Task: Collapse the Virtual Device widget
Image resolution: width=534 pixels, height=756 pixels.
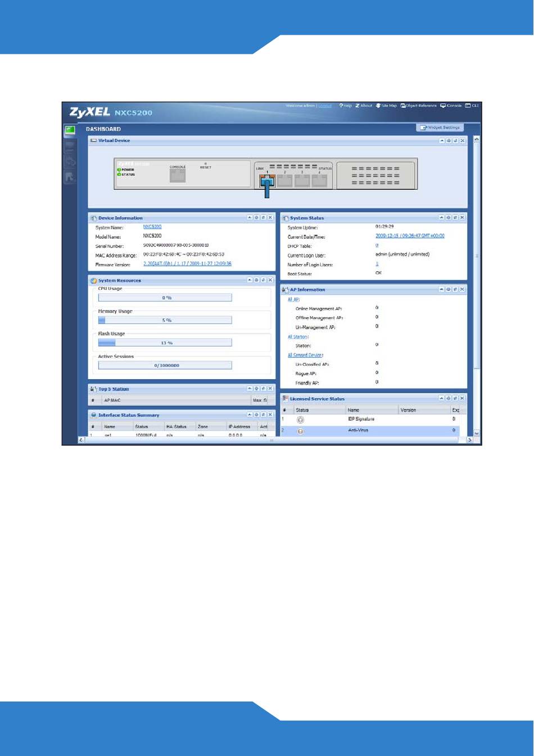Action: [442, 141]
